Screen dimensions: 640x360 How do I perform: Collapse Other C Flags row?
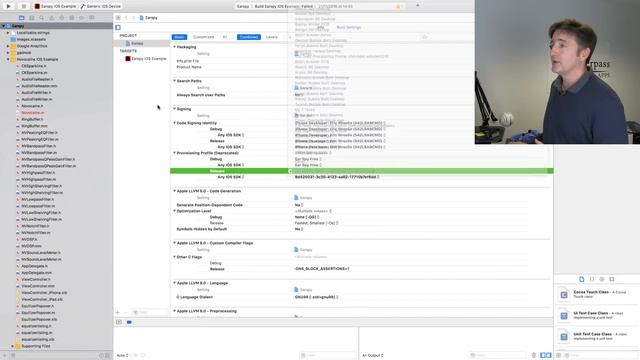174,257
